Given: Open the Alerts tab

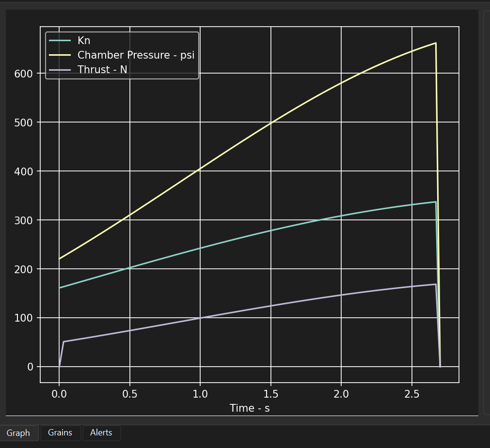Looking at the screenshot, I should tap(101, 433).
